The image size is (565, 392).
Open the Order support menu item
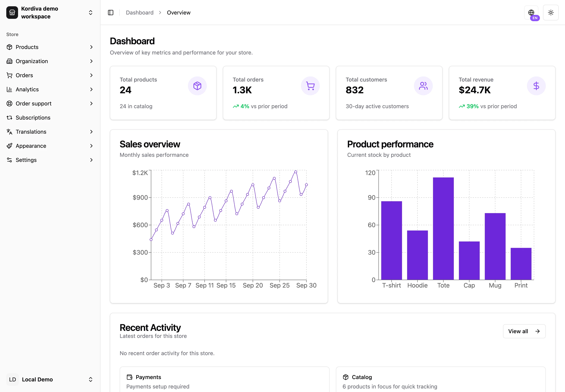tap(50, 103)
